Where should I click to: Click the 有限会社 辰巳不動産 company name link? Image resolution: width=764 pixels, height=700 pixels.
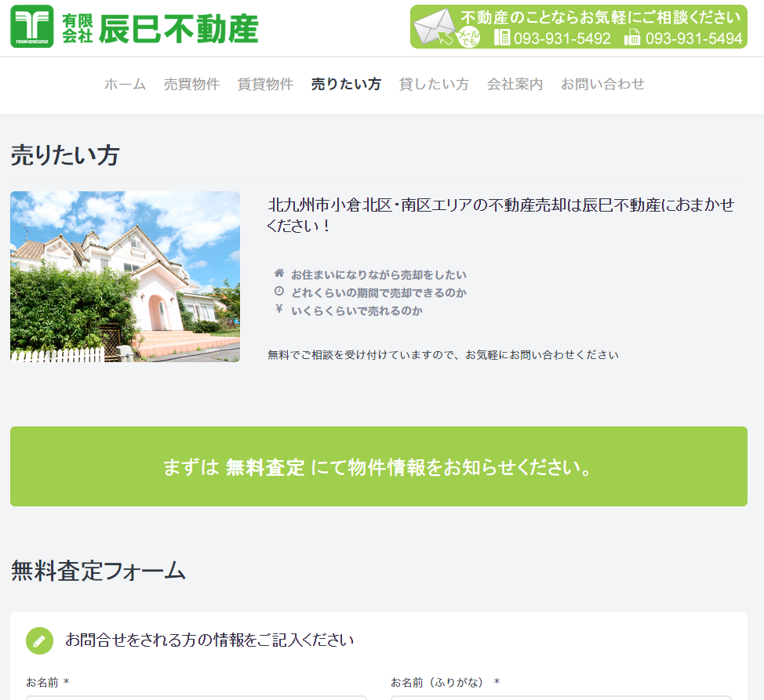pyautogui.click(x=160, y=28)
